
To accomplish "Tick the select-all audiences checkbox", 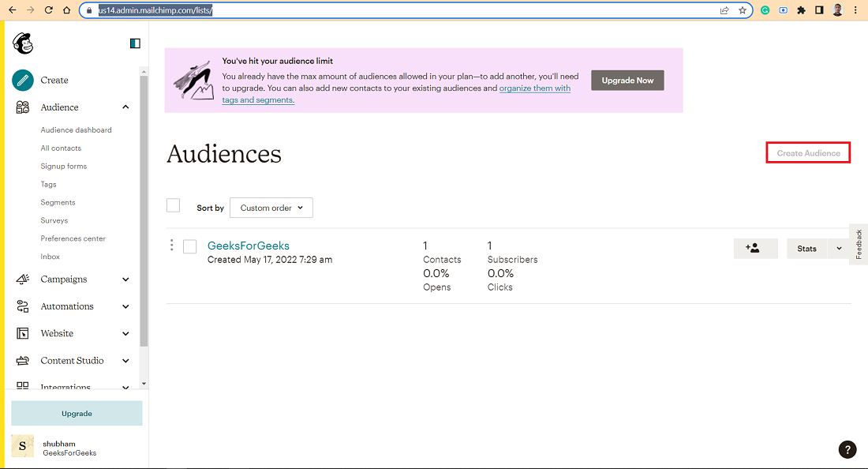I will [x=174, y=205].
